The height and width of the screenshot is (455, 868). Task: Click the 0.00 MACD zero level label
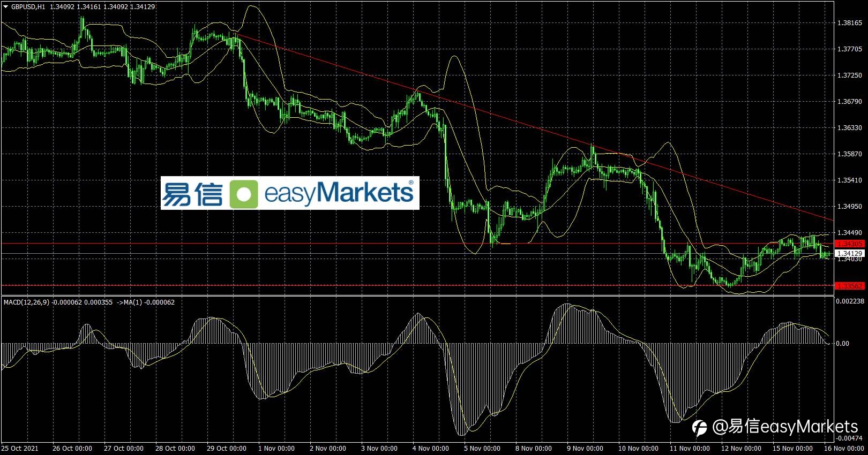pyautogui.click(x=843, y=344)
